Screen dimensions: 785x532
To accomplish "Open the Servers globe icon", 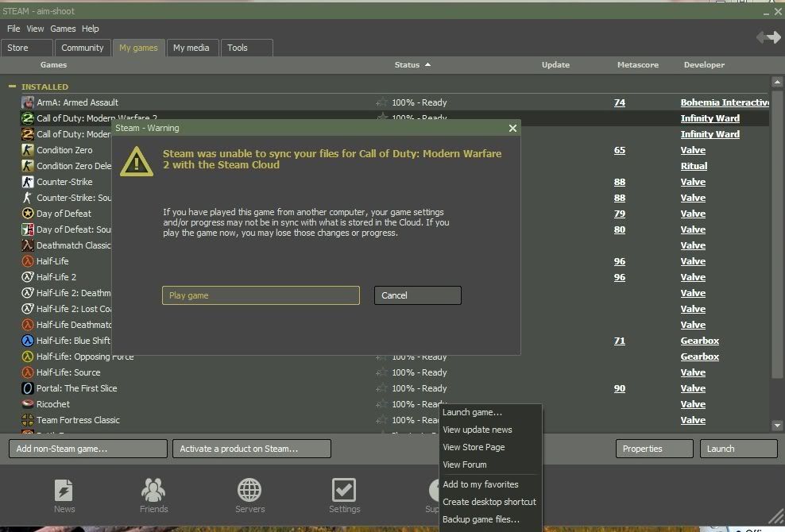I will (249, 490).
